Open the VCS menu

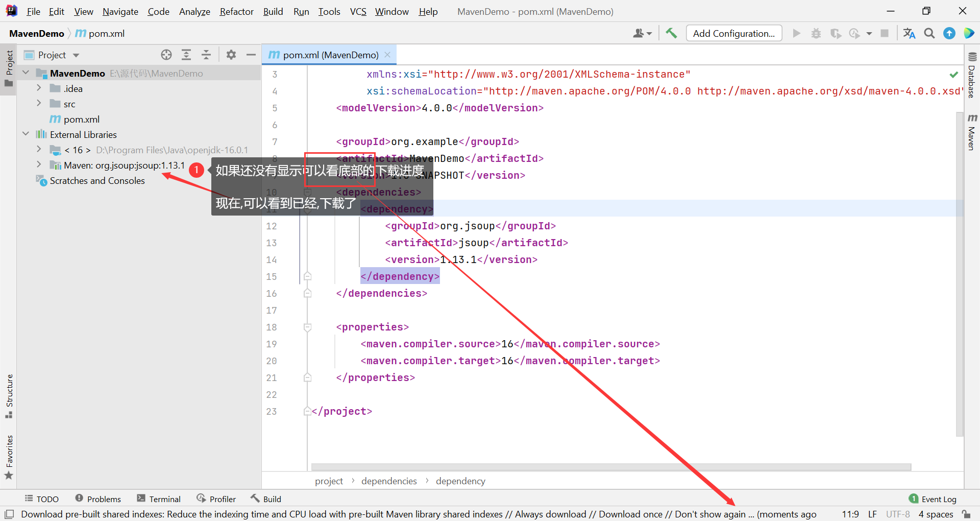[x=358, y=11]
